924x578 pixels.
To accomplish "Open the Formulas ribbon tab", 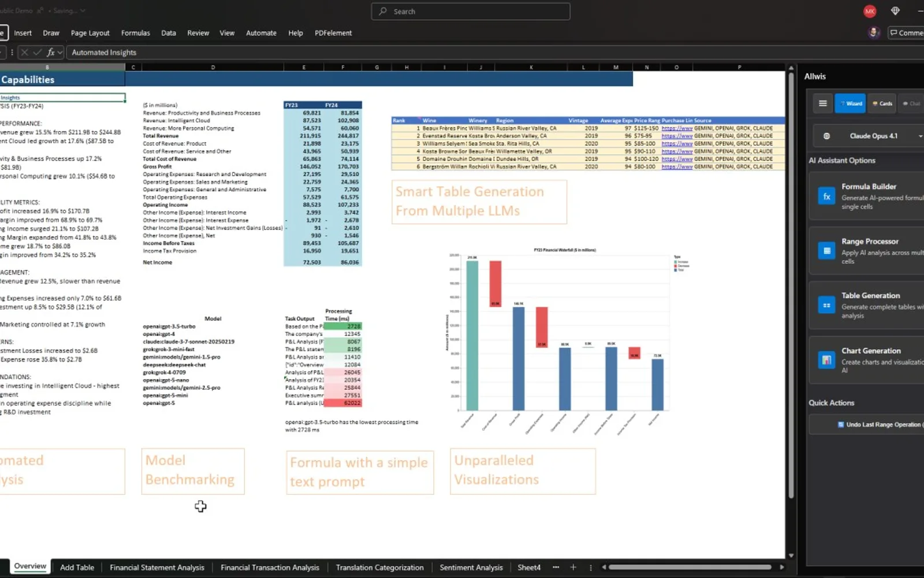I will (136, 33).
